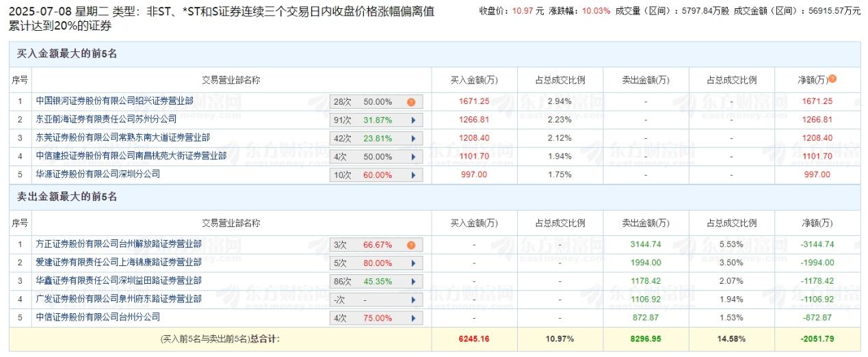
Task: Click help icon next to 净额(万) header
Action: coord(832,79)
